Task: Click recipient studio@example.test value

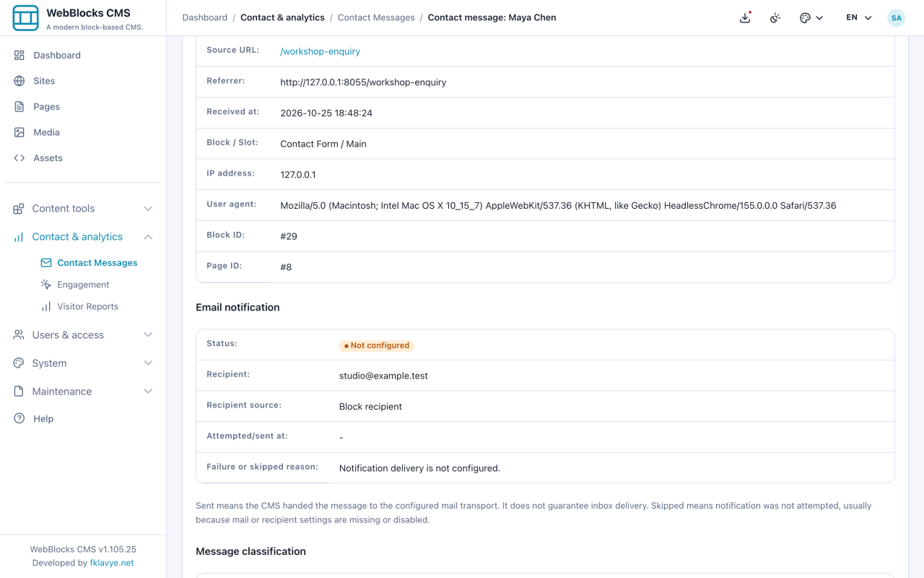Action: 383,376
